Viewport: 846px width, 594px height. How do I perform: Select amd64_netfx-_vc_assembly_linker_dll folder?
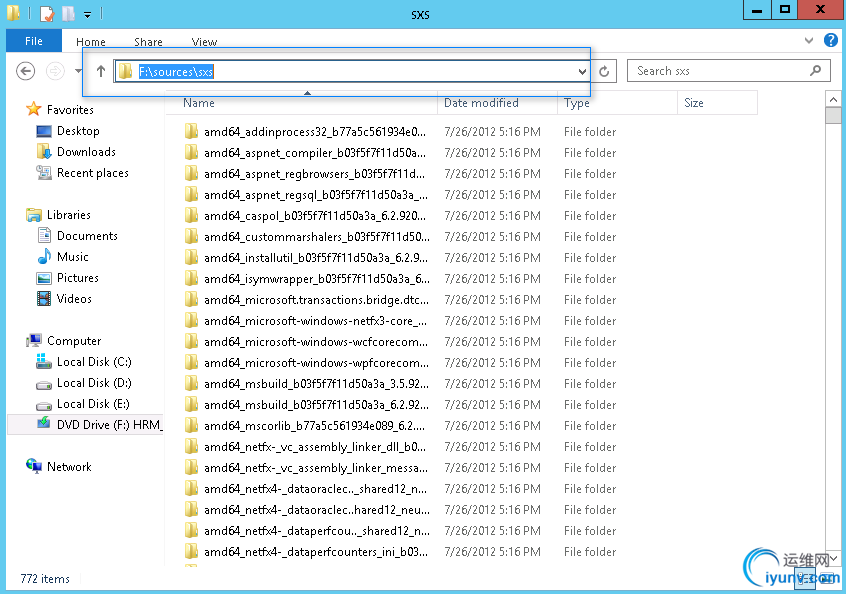tap(315, 447)
